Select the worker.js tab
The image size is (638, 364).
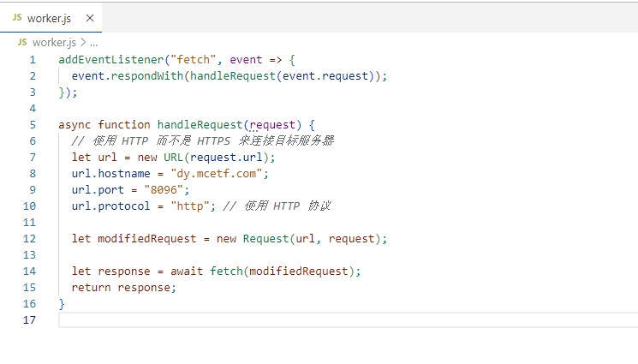click(x=51, y=18)
